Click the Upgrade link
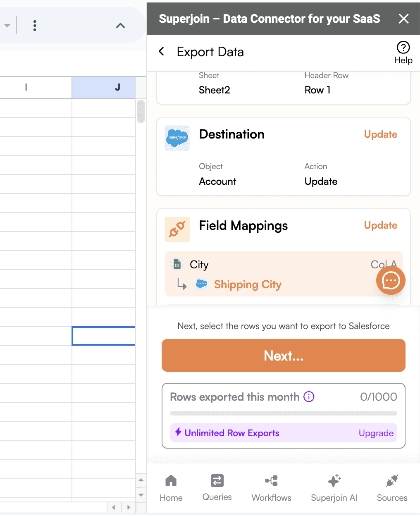 click(376, 433)
